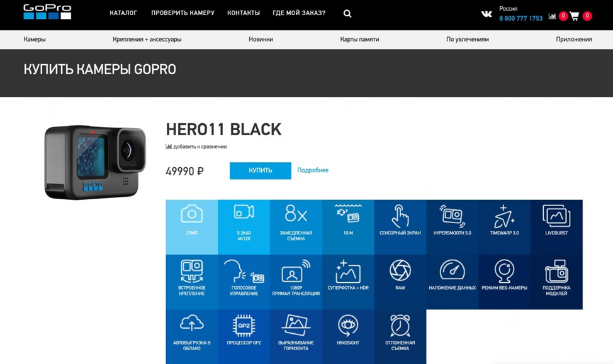Click the red comparison counter badge
613x364 pixels.
pos(563,16)
